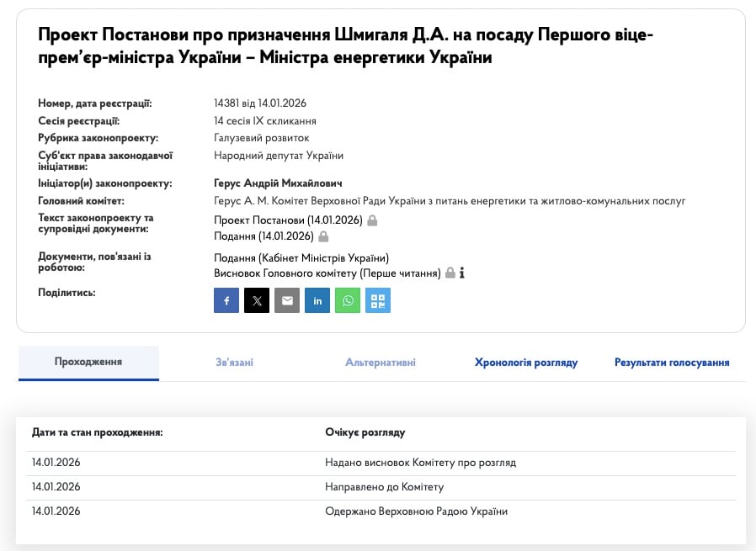Screen dimensions: 756x551
Task: Open Висновок Головного комітету (Перше читання)
Action: point(327,273)
